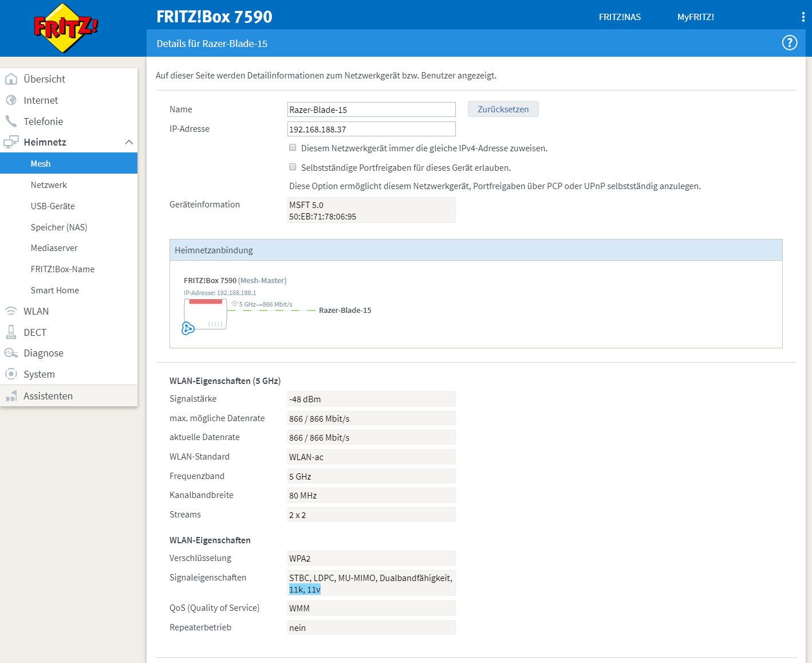
Task: Click the device Name input field
Action: tap(371, 109)
